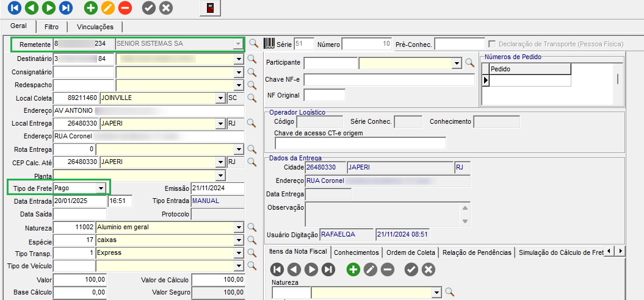Go to first record using top toolbar
The image size is (644, 300).
pos(14,8)
